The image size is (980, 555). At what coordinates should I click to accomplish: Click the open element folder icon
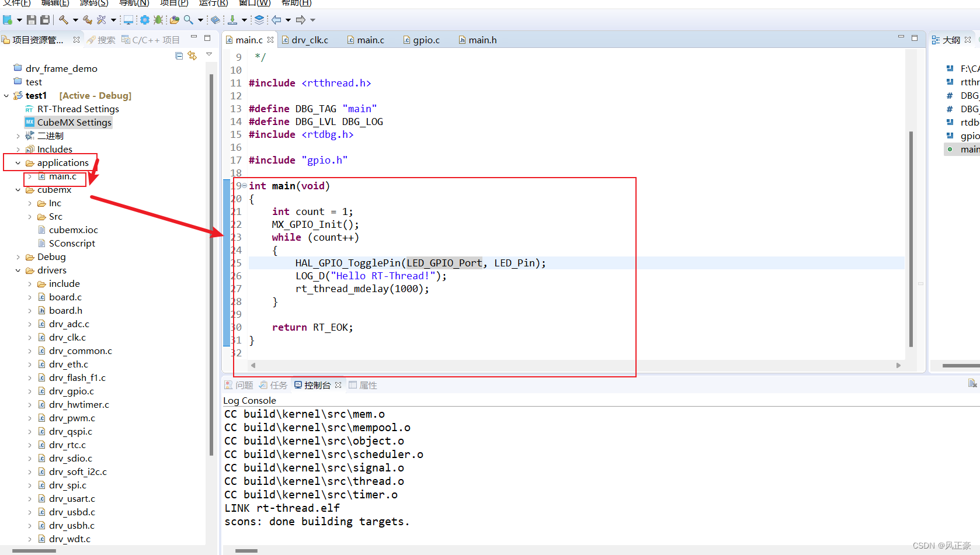pyautogui.click(x=174, y=20)
